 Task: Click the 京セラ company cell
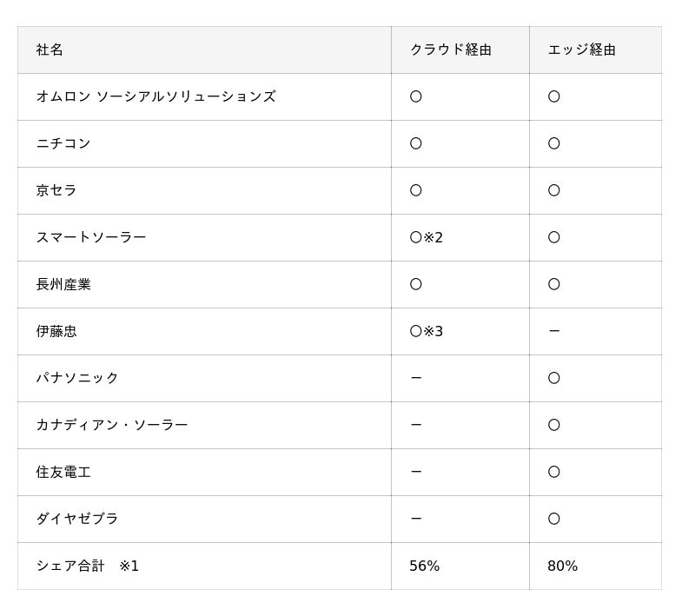coord(56,191)
